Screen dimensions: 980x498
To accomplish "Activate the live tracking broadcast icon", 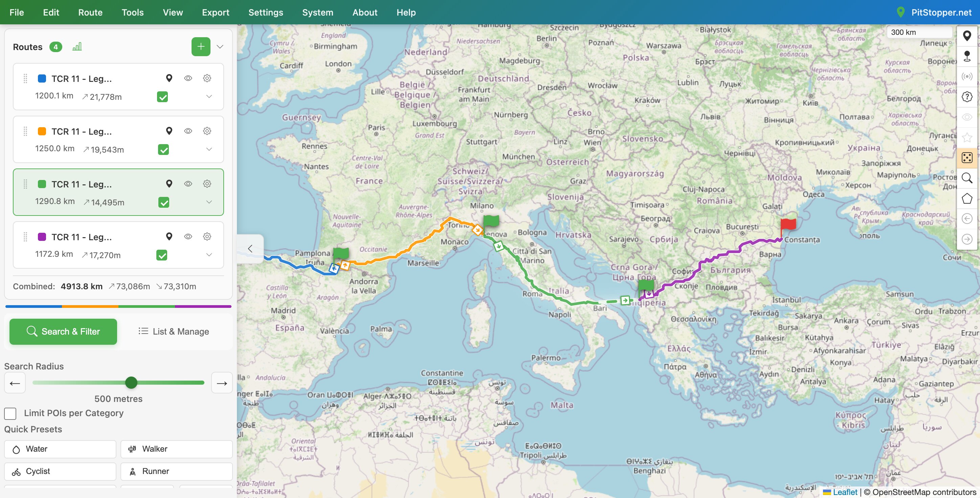I will pos(967,76).
